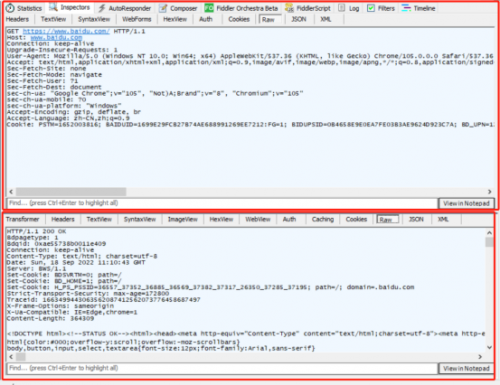This screenshot has height=385, width=500.
Task: Open the Log document icon
Action: coord(341,8)
